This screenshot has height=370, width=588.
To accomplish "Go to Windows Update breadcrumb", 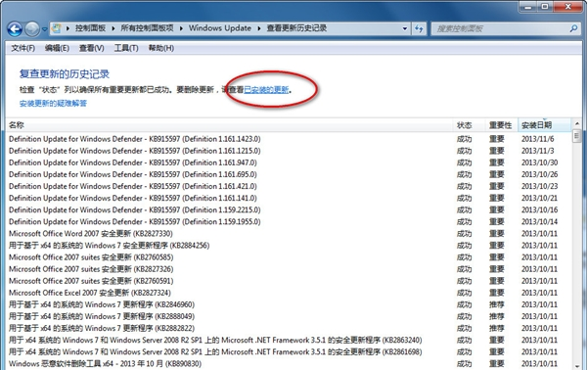I will click(x=220, y=28).
